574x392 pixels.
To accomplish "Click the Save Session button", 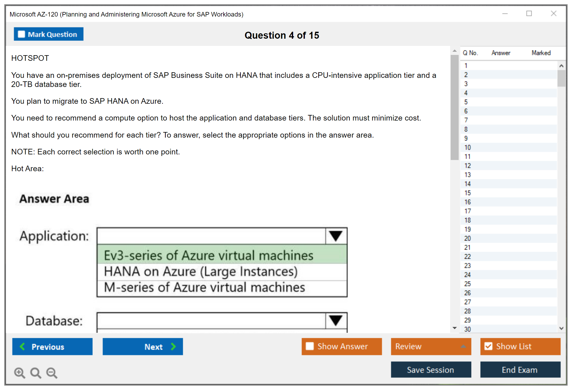I will pos(431,370).
